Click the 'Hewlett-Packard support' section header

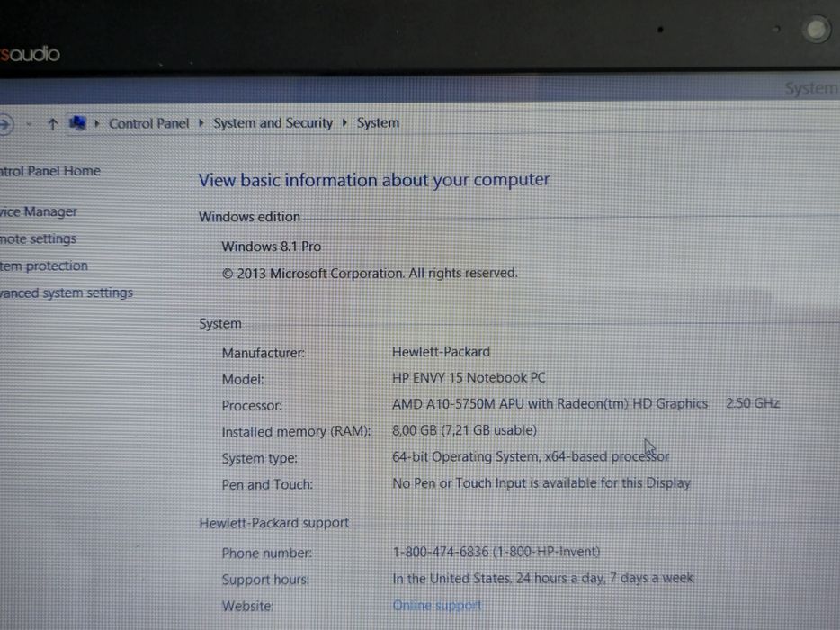[273, 523]
